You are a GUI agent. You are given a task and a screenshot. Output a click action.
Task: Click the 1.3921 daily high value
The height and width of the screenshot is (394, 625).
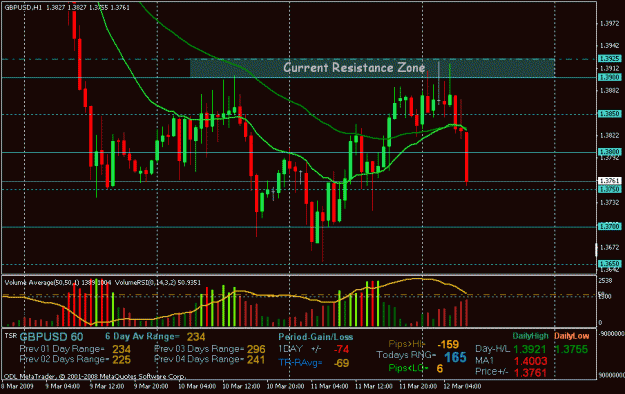530,350
